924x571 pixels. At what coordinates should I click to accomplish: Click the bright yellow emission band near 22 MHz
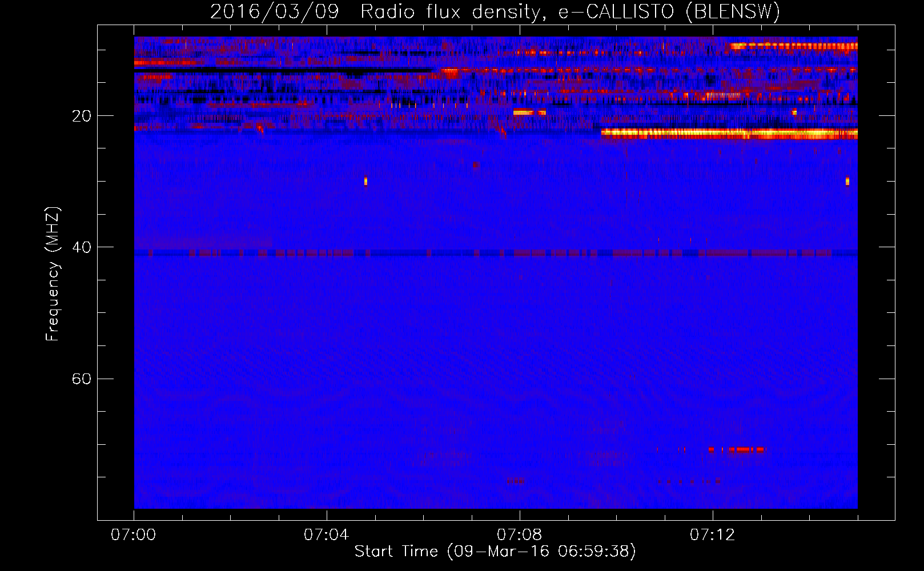coord(729,134)
